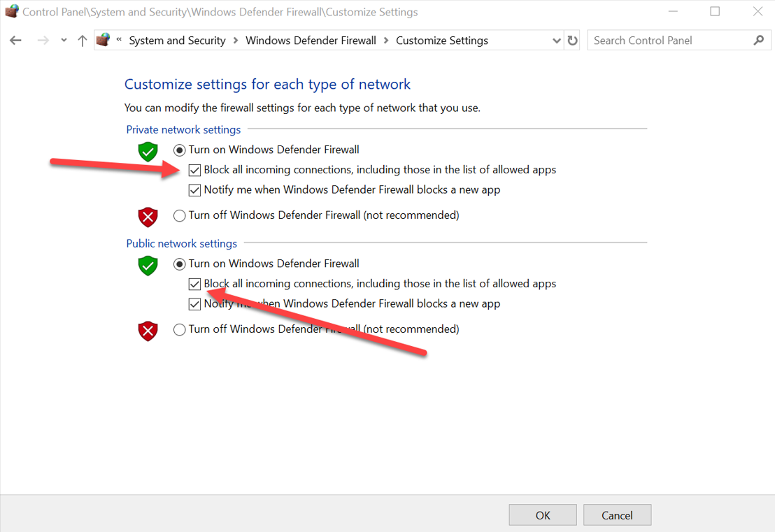
Task: Navigate to Windows Defender Firewall breadcrumb
Action: click(311, 41)
